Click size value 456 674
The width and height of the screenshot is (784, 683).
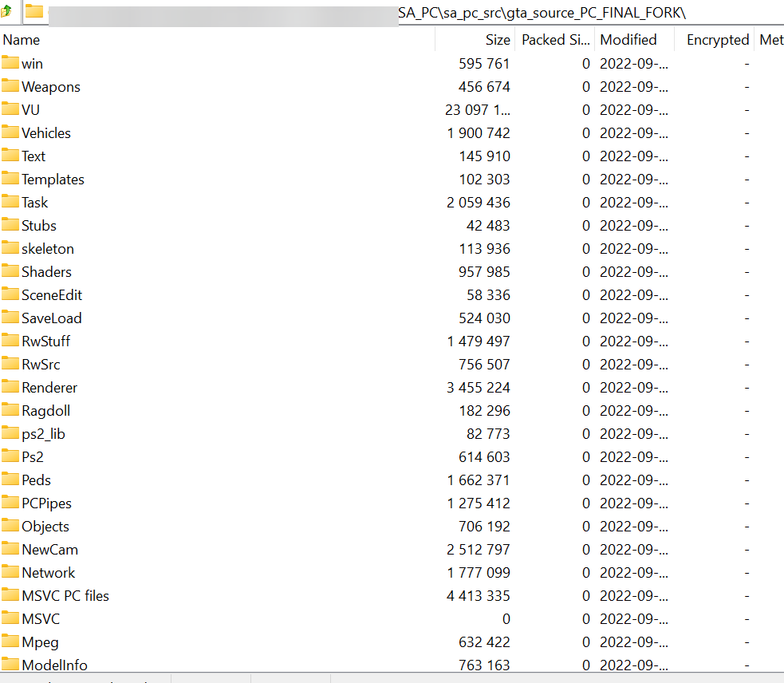point(484,86)
